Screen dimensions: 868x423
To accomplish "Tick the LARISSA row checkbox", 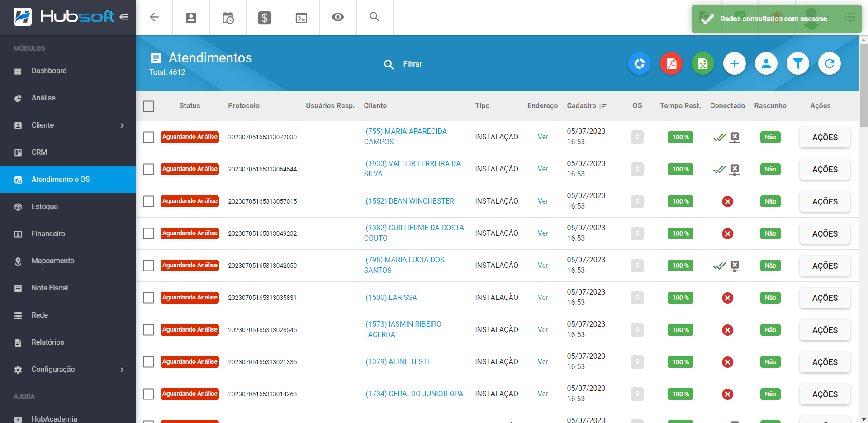I will [x=148, y=298].
